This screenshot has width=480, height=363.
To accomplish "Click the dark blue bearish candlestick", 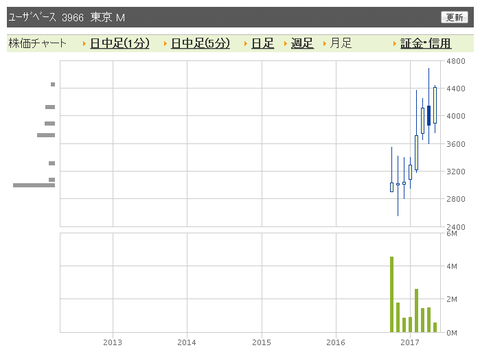I will 429,115.
